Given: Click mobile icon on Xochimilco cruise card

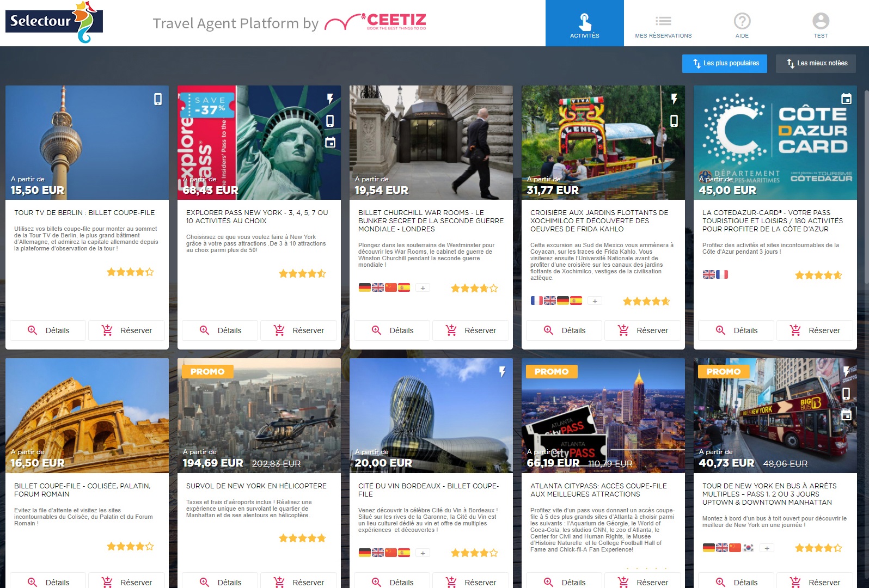Looking at the screenshot, I should coord(674,121).
